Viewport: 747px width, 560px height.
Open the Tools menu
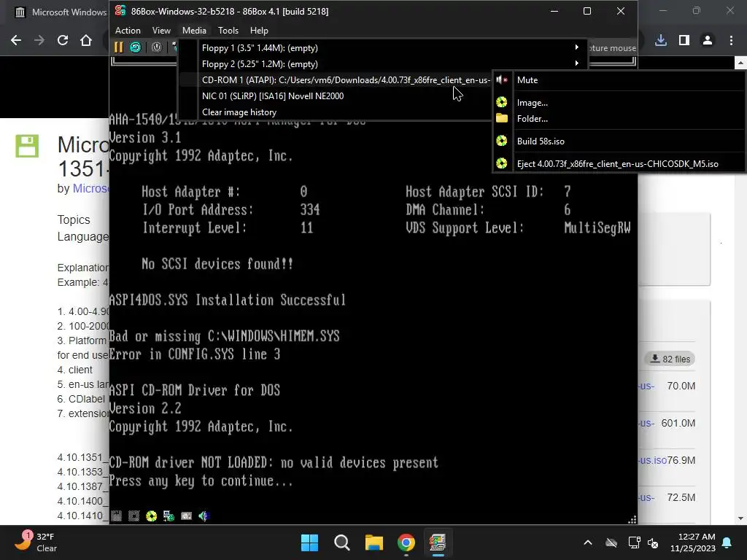tap(228, 31)
